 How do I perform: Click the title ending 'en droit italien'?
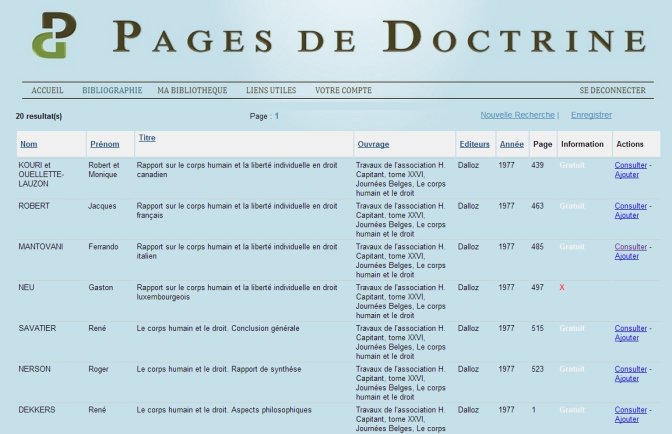tap(237, 251)
